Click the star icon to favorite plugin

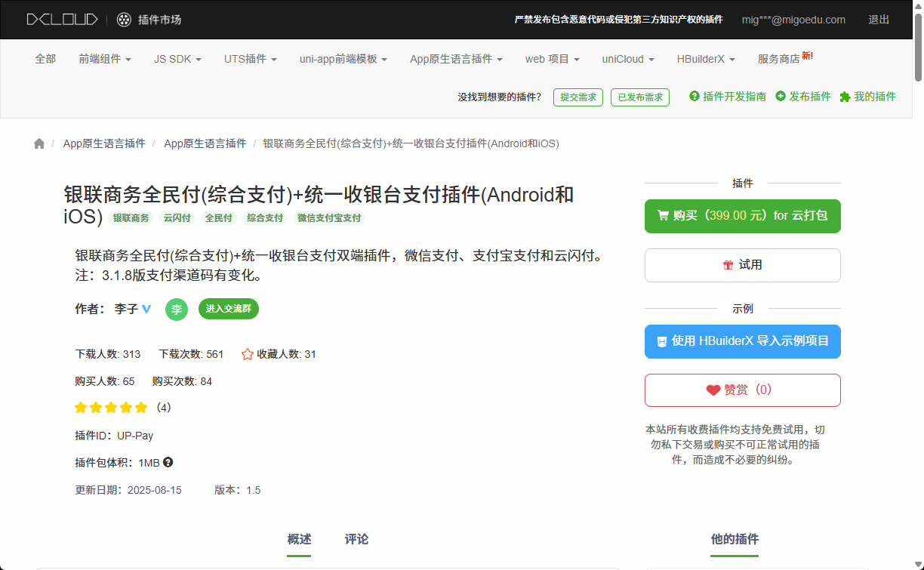click(x=248, y=354)
